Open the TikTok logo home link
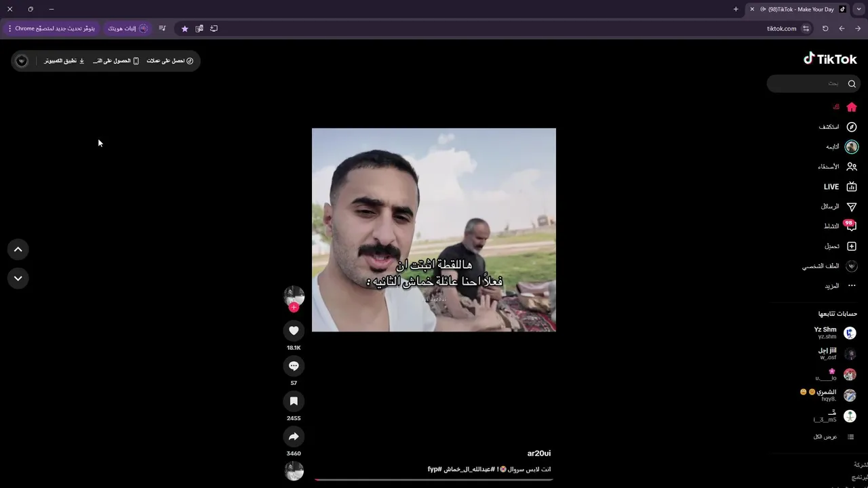Viewport: 868px width, 488px height. pyautogui.click(x=830, y=59)
